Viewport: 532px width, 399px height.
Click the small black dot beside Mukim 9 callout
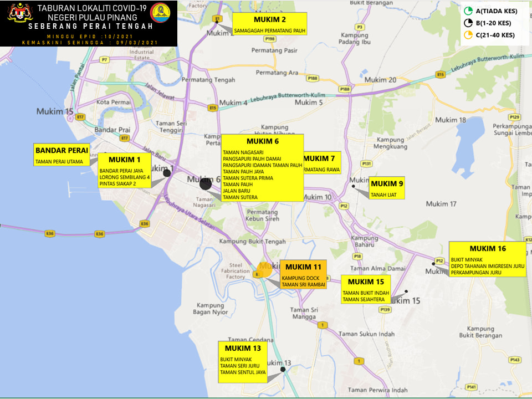click(x=353, y=186)
